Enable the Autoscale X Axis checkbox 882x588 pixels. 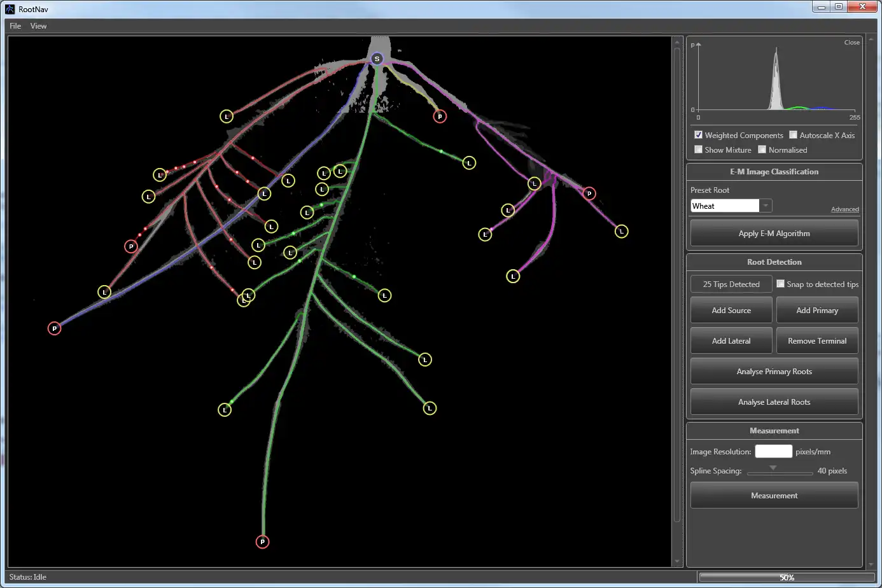pos(793,135)
